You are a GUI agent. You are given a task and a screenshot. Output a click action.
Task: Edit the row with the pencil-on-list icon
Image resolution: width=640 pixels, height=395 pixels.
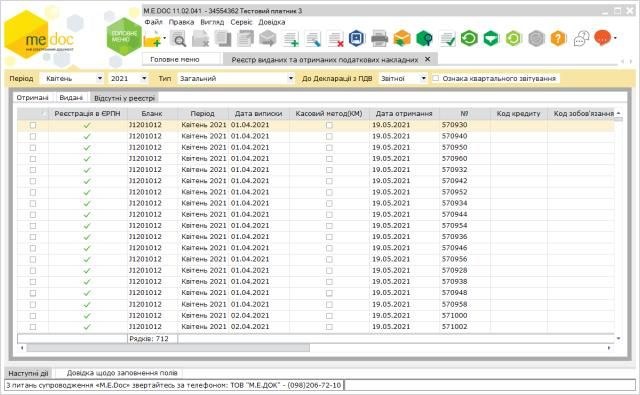[x=313, y=39]
